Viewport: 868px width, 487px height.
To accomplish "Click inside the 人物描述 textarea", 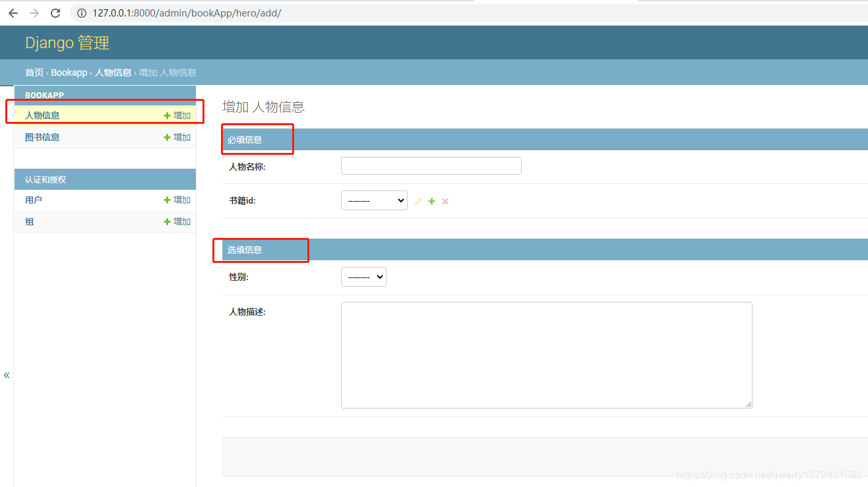I will [547, 355].
